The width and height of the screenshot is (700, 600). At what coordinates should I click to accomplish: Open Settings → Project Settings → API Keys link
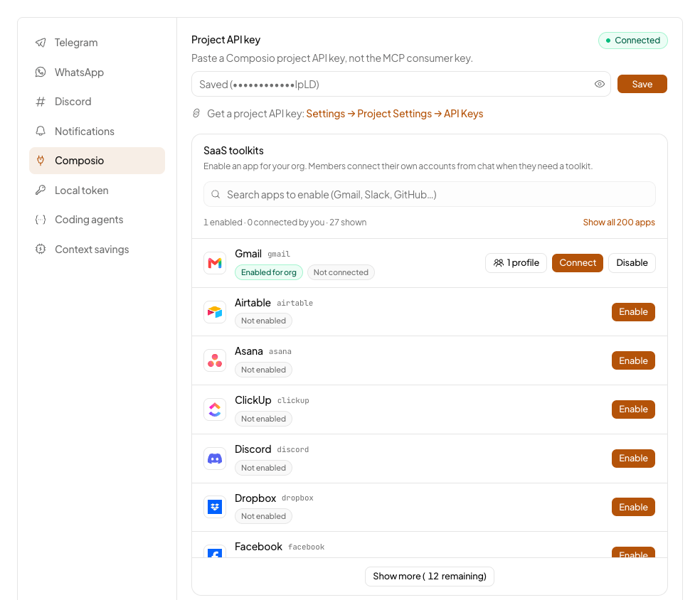click(x=395, y=114)
